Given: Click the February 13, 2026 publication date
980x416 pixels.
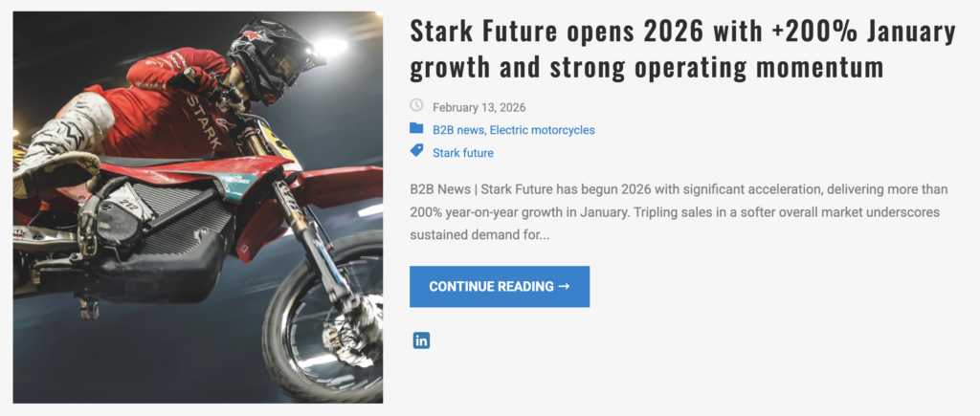Looking at the screenshot, I should (x=479, y=107).
